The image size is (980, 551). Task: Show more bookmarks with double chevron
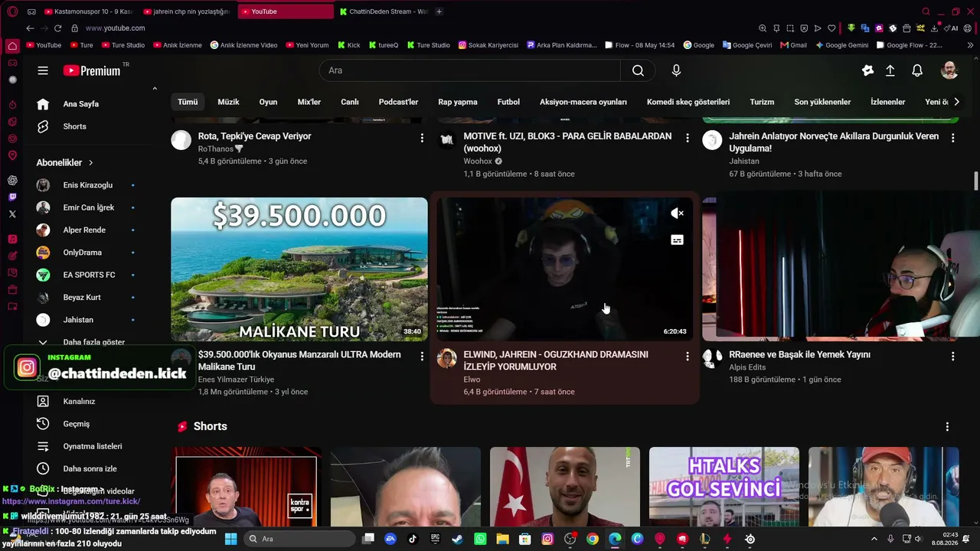click(971, 45)
